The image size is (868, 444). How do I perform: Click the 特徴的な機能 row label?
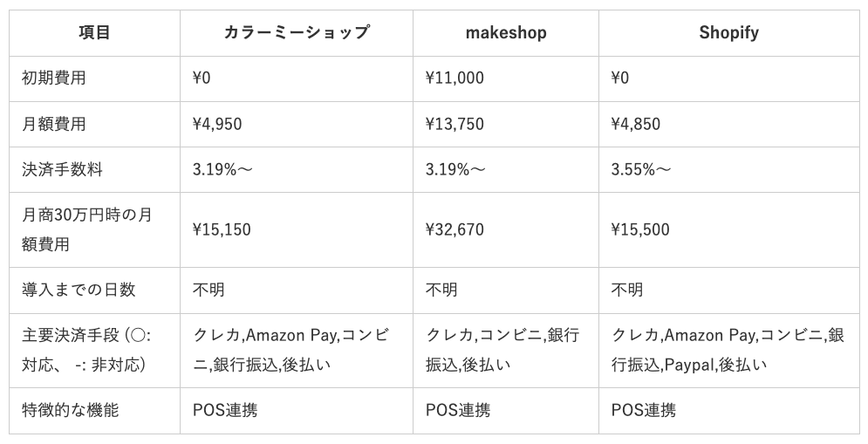70,410
